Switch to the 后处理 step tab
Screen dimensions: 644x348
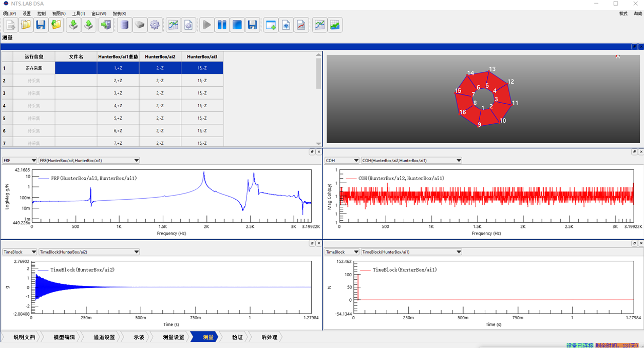(x=269, y=337)
